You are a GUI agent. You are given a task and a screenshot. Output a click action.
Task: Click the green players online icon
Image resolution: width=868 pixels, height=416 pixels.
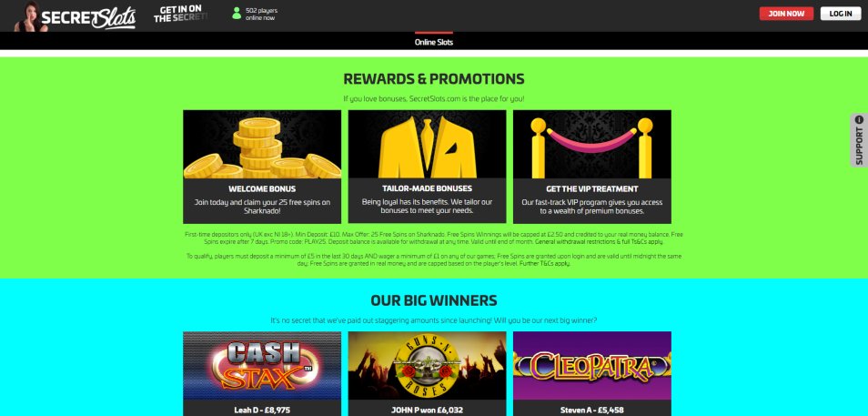237,14
